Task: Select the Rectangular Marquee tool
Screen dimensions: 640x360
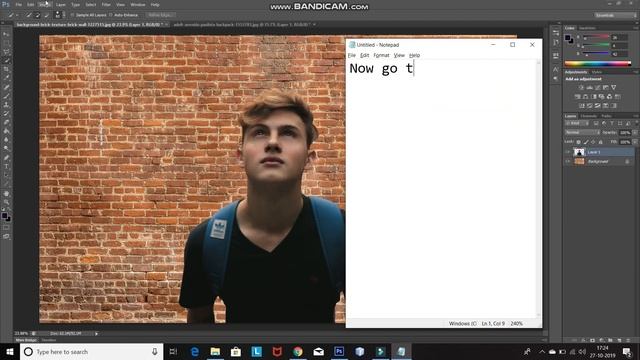Action: tap(6, 43)
